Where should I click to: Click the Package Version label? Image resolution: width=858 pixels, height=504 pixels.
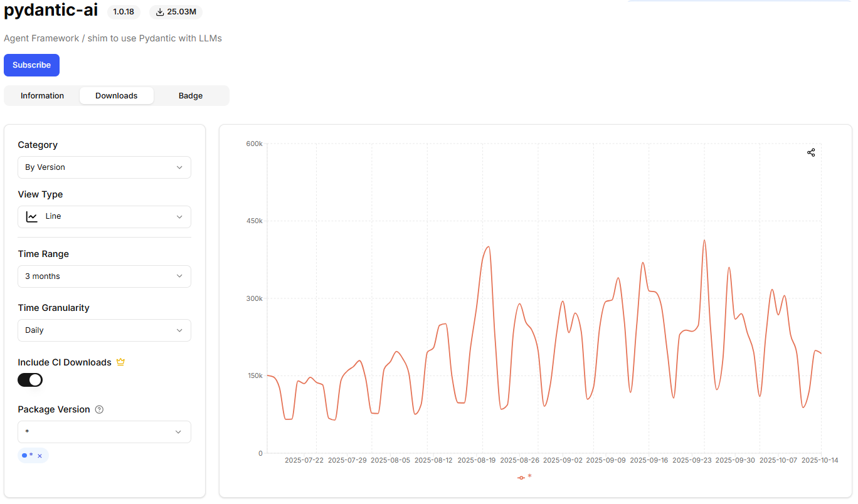[54, 409]
